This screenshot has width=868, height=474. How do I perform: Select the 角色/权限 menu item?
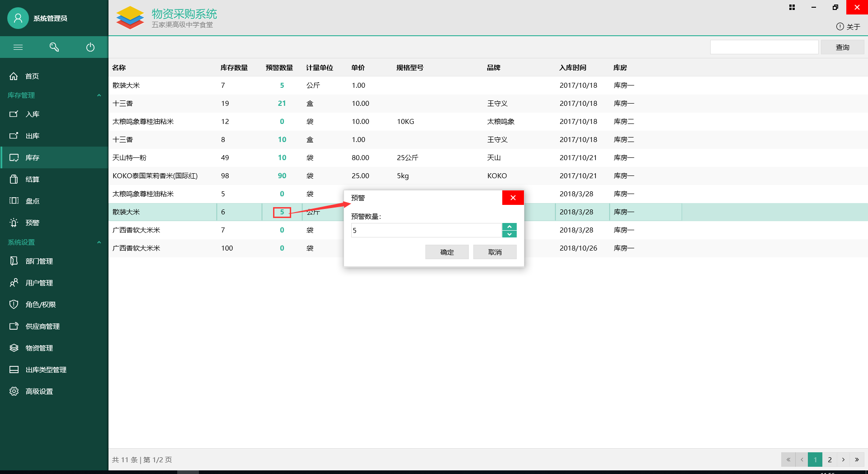(40, 304)
